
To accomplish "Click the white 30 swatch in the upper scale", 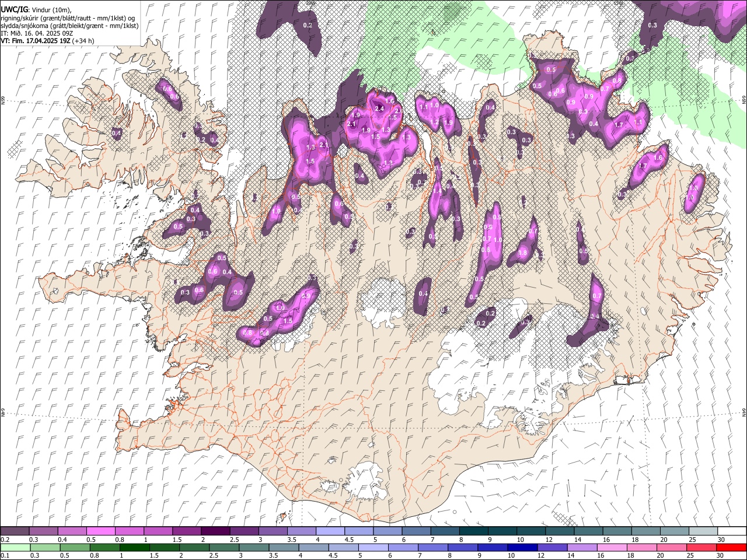I will 731,531.
